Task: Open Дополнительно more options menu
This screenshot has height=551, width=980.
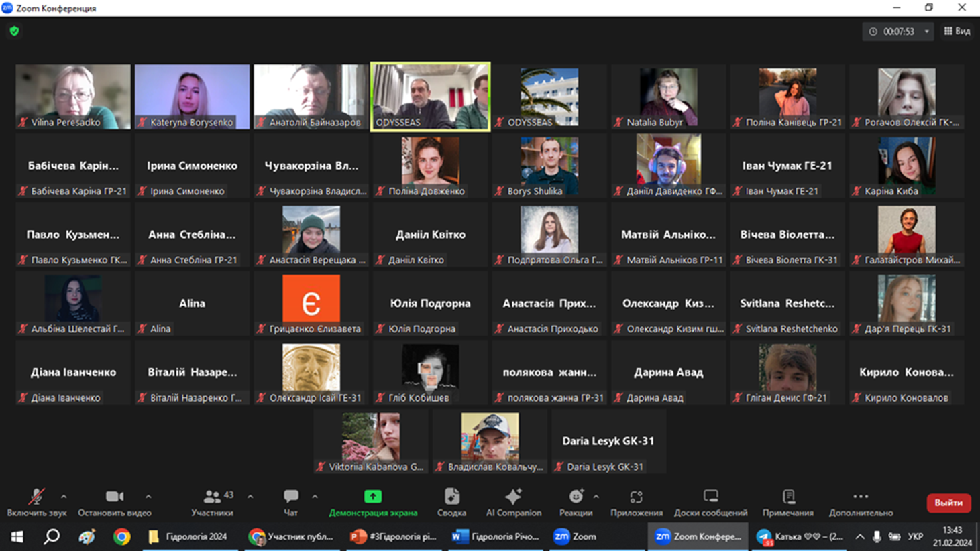Action: click(x=861, y=502)
